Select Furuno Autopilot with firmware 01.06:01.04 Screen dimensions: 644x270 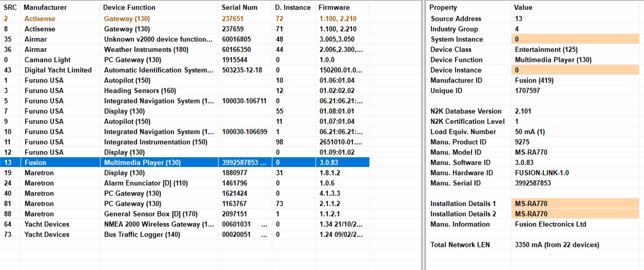(x=185, y=80)
